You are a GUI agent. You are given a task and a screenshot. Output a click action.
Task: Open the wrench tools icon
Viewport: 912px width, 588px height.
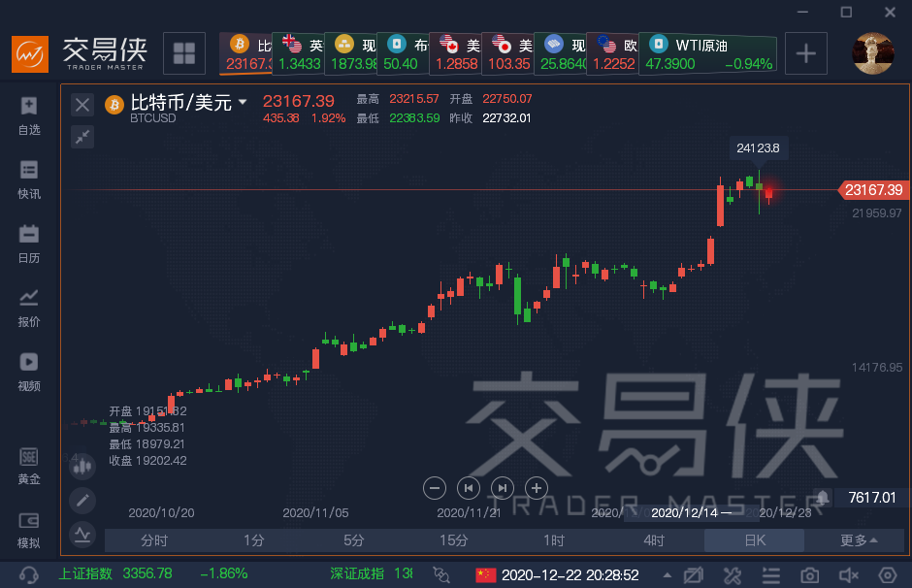pos(733,575)
